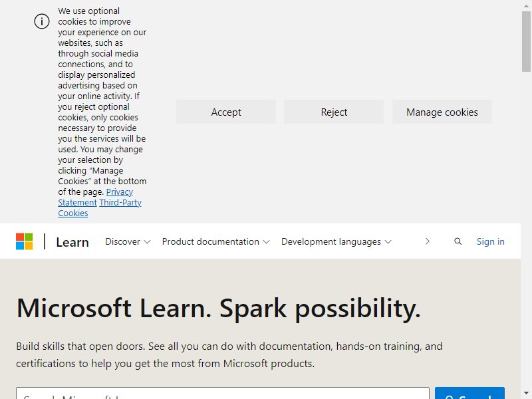Open search via magnifier icon in header

click(x=458, y=241)
